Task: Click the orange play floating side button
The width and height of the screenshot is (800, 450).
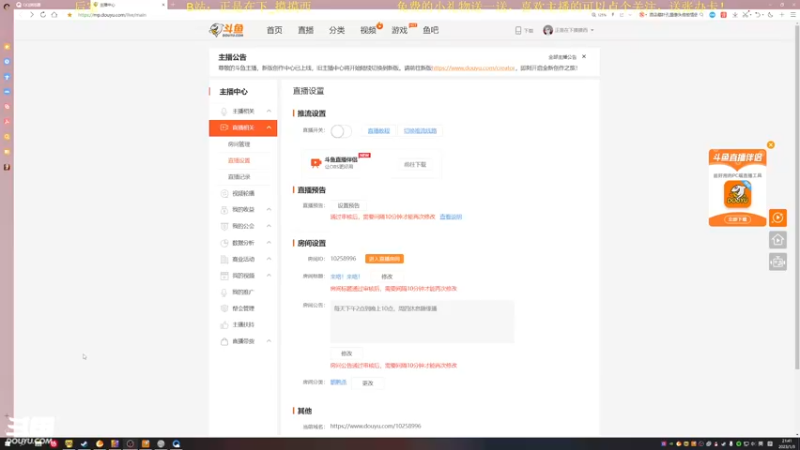Action: pos(778,218)
